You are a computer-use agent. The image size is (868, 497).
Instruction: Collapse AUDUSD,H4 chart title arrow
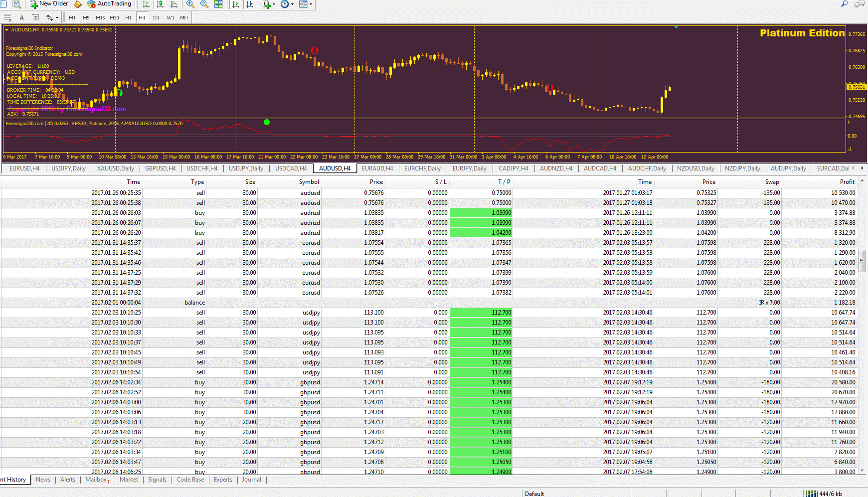(x=7, y=30)
